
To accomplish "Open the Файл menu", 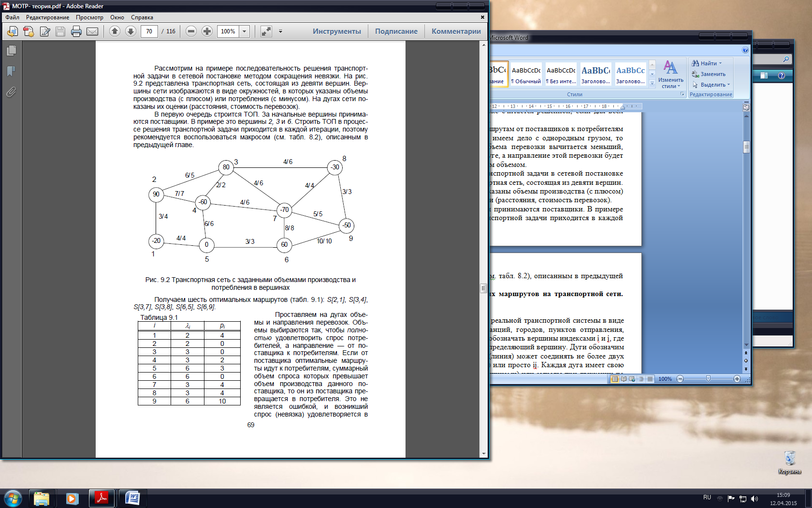I will [x=13, y=17].
